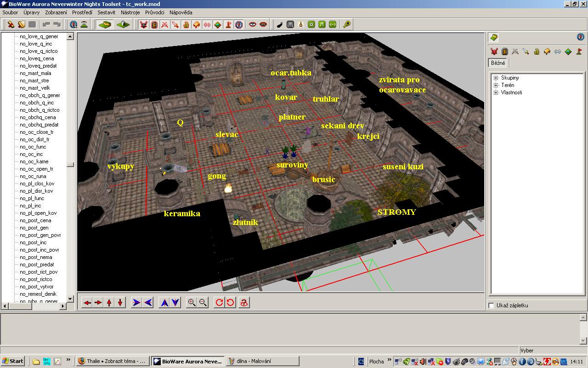Click the key icon in top toolbar
The image size is (588, 368).
coord(347,24)
